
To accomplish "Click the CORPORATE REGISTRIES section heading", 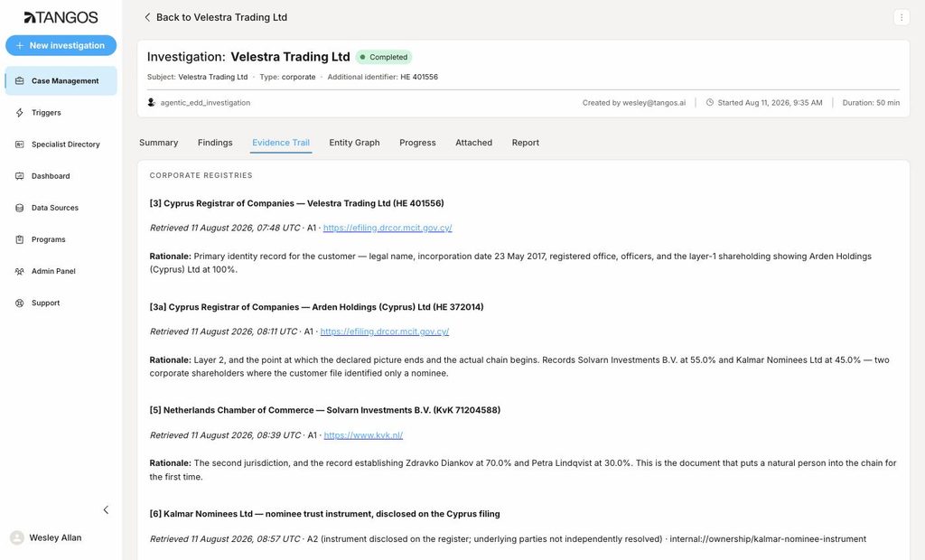I will click(x=201, y=175).
